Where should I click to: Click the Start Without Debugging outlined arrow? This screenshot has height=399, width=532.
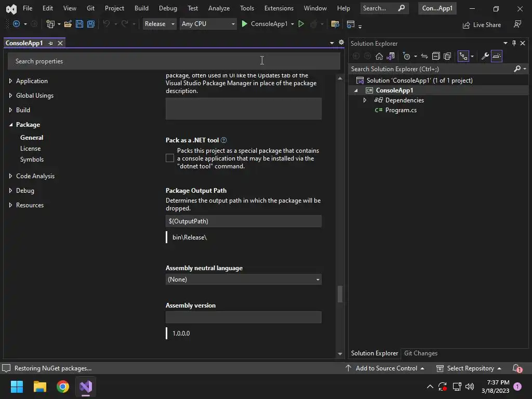pyautogui.click(x=301, y=24)
